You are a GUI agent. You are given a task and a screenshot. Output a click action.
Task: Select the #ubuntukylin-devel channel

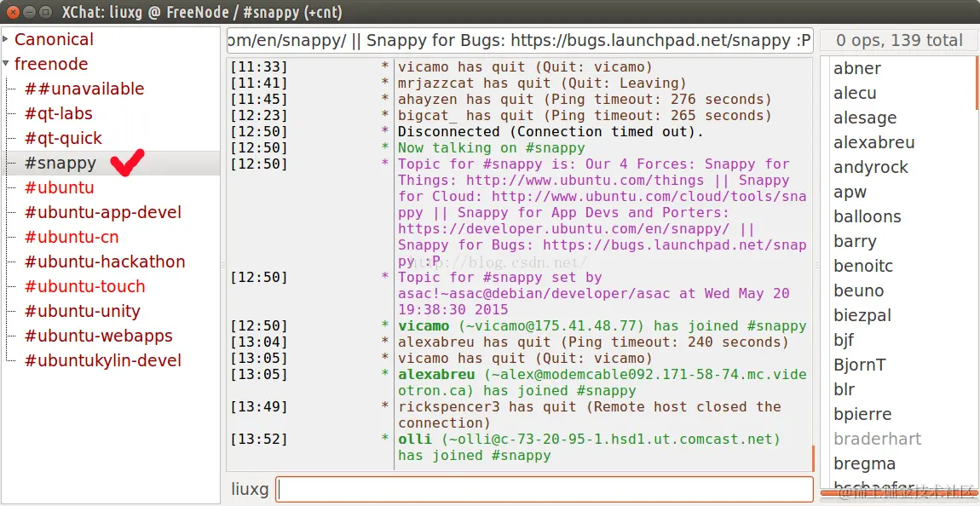point(103,360)
